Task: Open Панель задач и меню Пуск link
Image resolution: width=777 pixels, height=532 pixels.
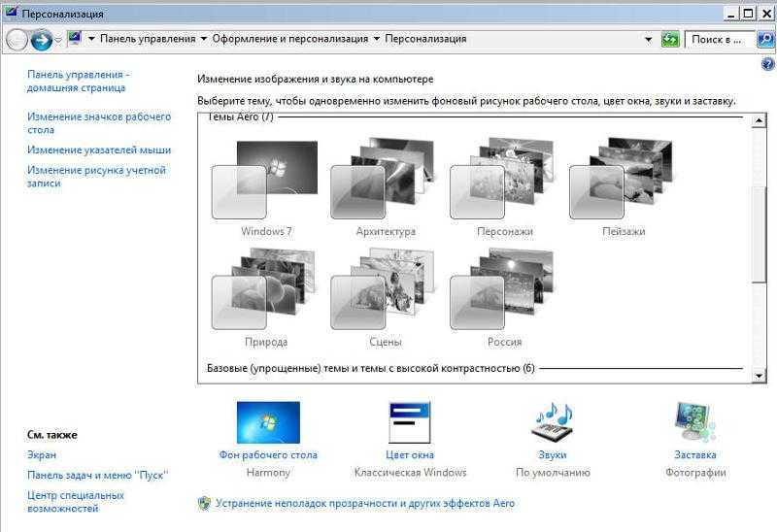Action: (x=98, y=475)
